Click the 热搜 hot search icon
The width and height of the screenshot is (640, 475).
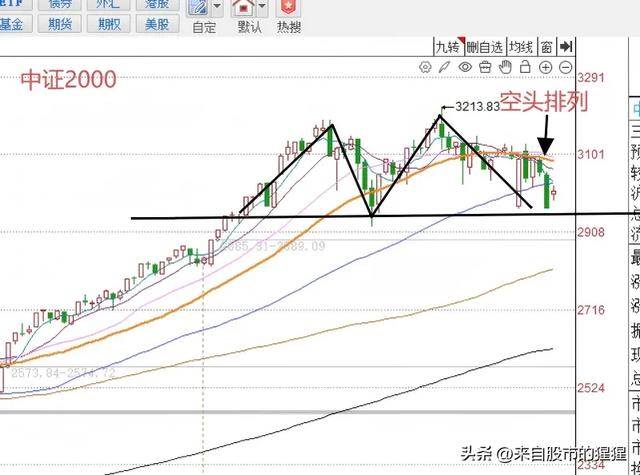pos(290,10)
